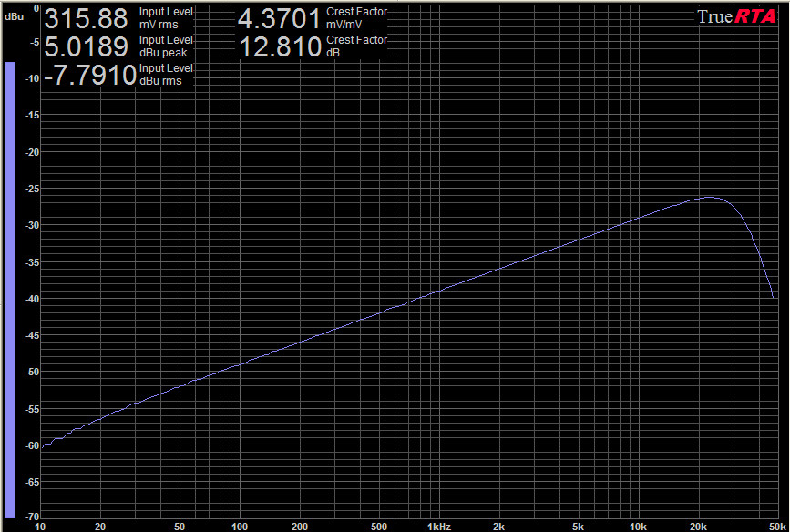Viewport: 790px width, 532px height.
Task: Click the 4.3701 crest factor value
Action: pos(280,18)
